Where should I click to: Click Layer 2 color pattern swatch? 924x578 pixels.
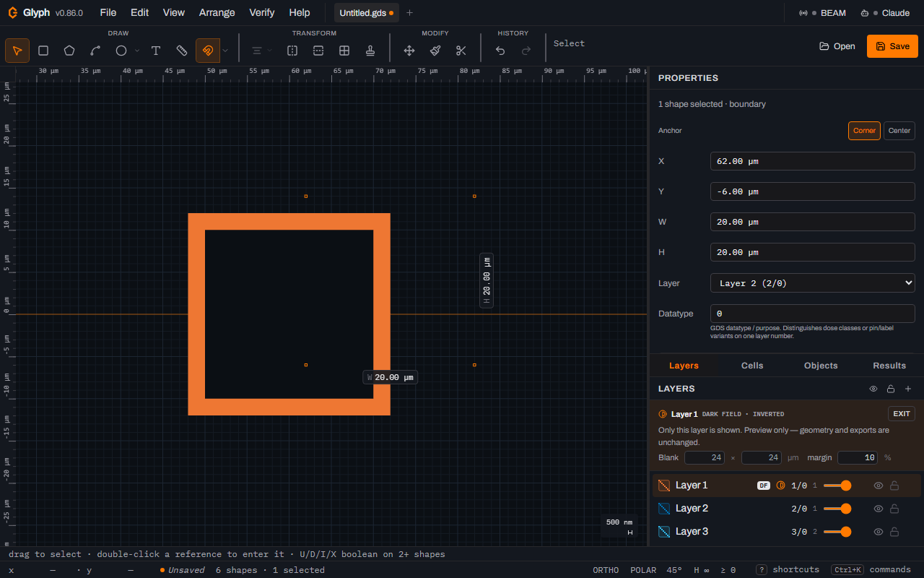664,509
